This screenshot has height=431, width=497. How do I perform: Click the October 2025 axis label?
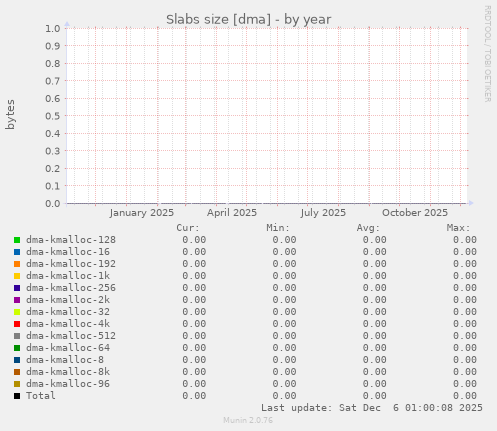pos(415,213)
